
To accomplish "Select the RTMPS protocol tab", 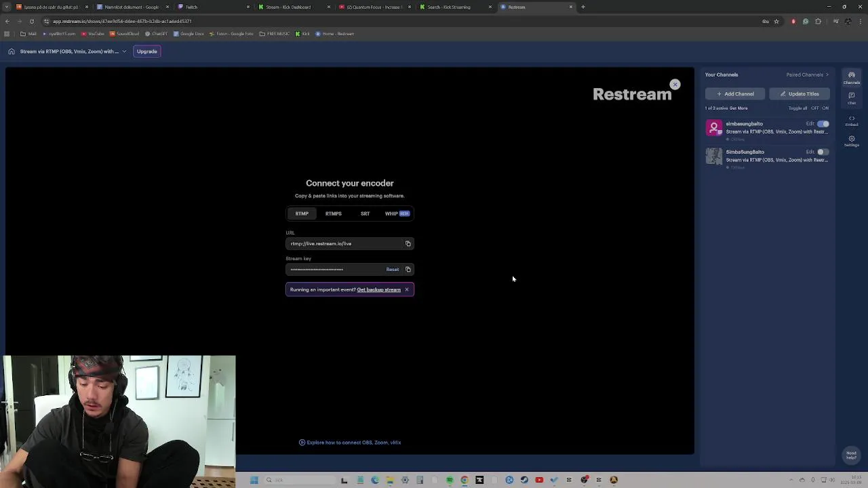I will pos(333,213).
